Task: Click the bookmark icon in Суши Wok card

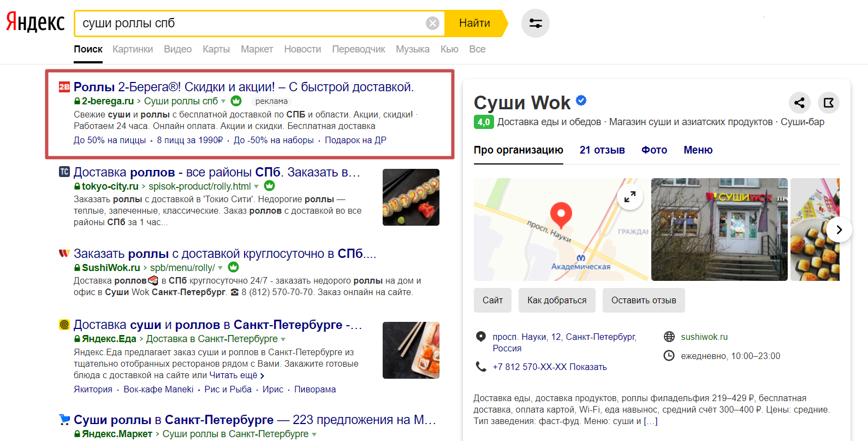Action: tap(829, 102)
